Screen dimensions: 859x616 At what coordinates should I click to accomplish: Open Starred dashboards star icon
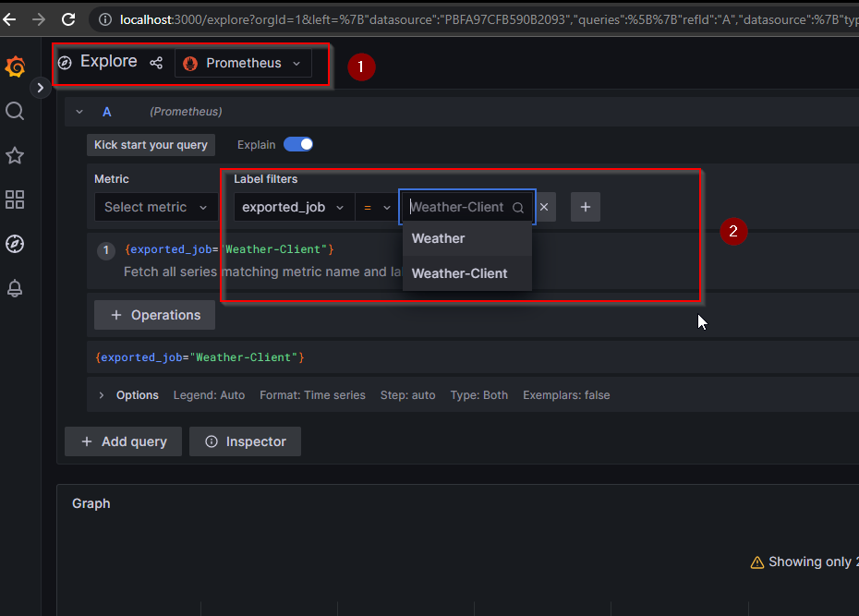(x=15, y=155)
